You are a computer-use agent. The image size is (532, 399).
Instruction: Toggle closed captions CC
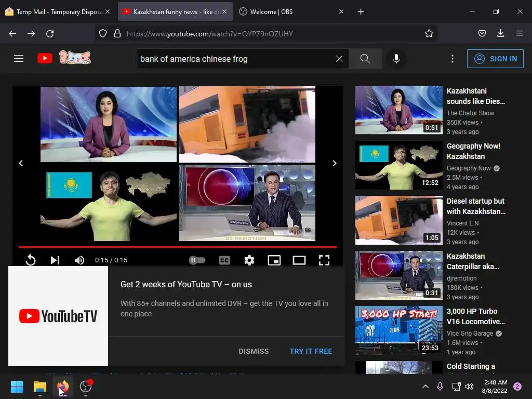click(x=224, y=260)
